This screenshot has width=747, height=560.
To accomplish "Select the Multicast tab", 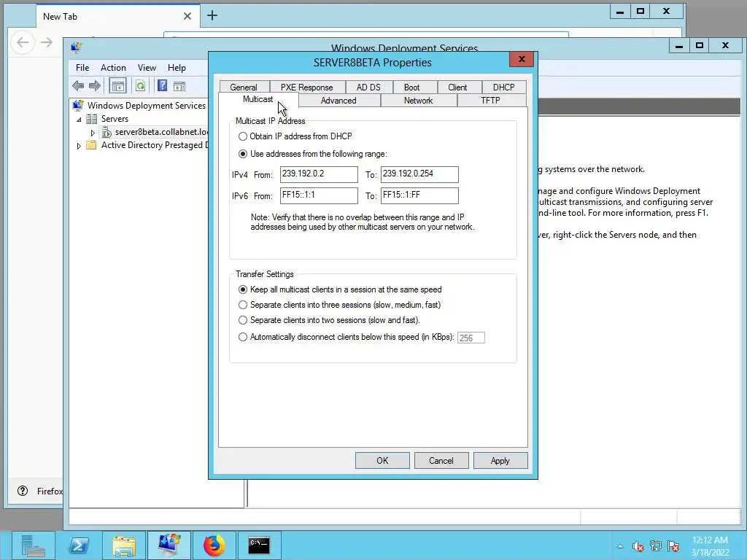I will (x=258, y=99).
